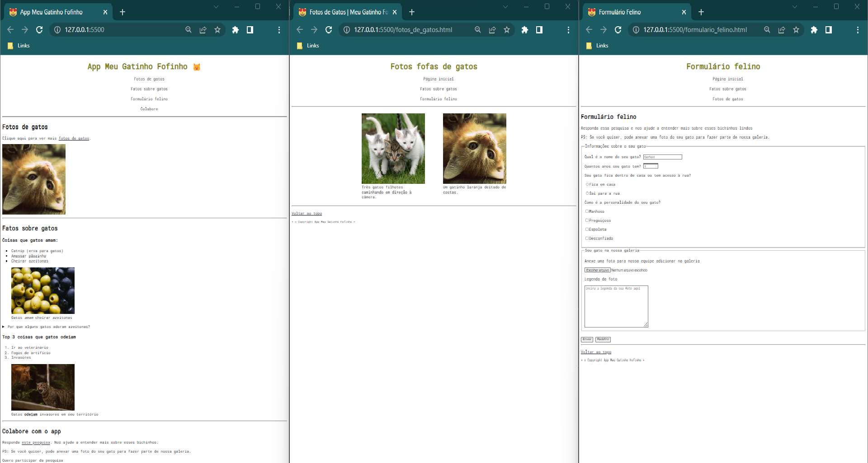868x463 pixels.
Task: Open 'Formulário felino' nav link in Fotos de Gatos window
Action: pyautogui.click(x=439, y=99)
